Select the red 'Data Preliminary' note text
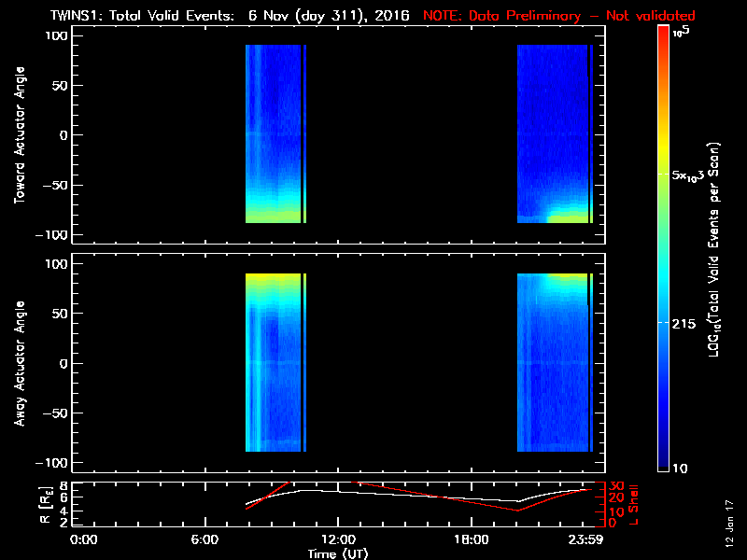Image resolution: width=747 pixels, height=560 pixels. click(560, 16)
